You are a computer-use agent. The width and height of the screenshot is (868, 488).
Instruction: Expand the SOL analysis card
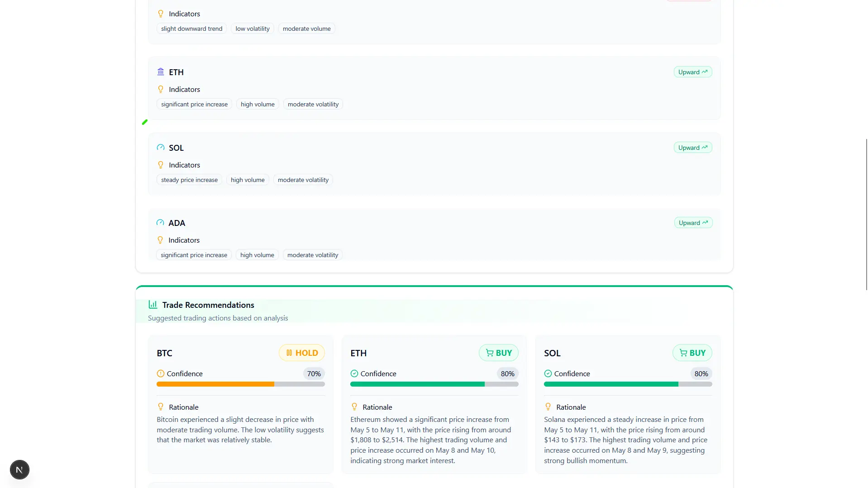434,164
